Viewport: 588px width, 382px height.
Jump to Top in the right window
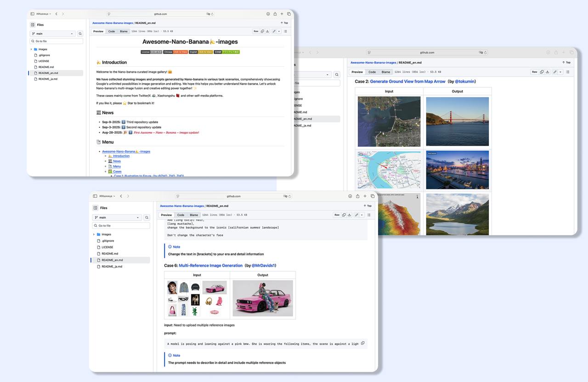click(x=566, y=63)
